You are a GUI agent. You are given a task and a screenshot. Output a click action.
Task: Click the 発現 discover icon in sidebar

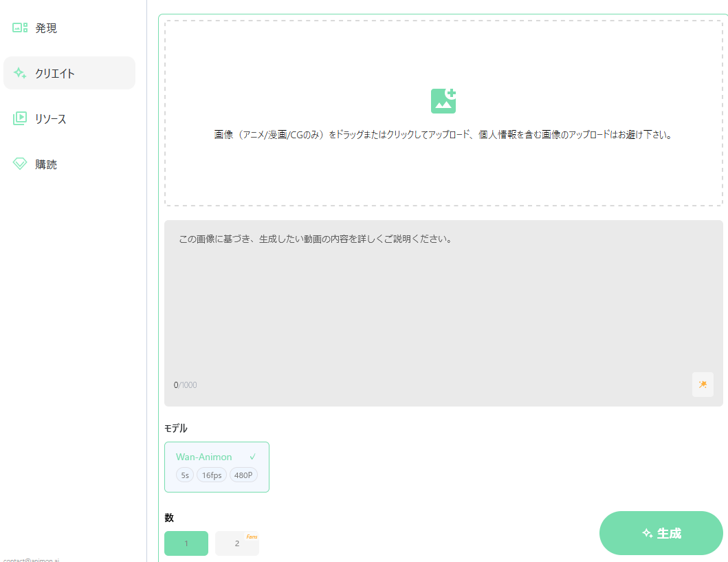[x=20, y=28]
